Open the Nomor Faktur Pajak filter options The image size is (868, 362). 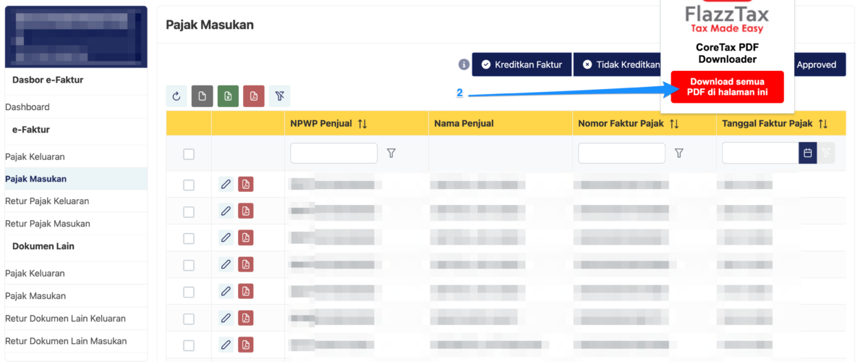(679, 153)
